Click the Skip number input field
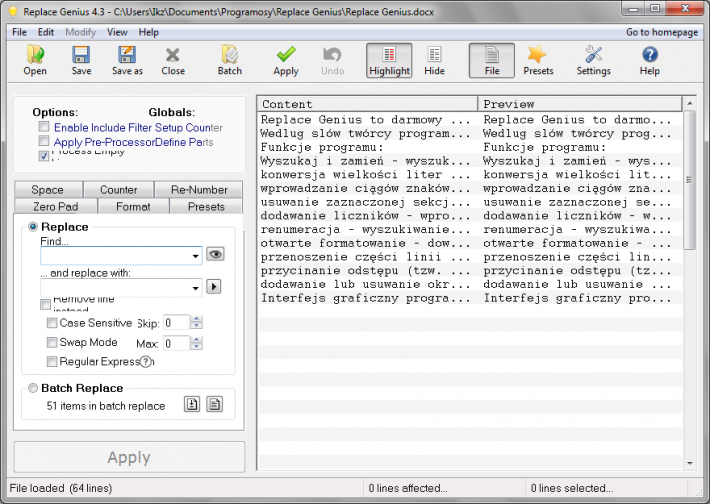This screenshot has height=504, width=710. point(177,323)
